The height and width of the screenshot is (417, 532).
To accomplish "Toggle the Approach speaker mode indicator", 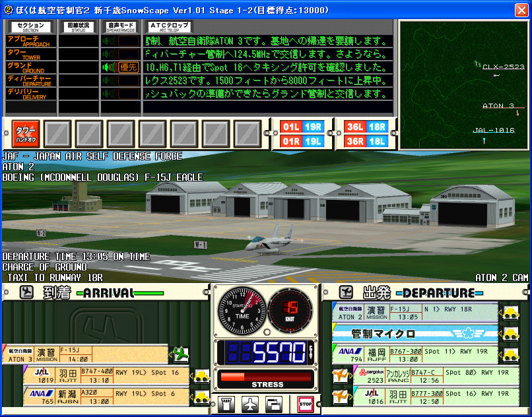I will (121, 41).
